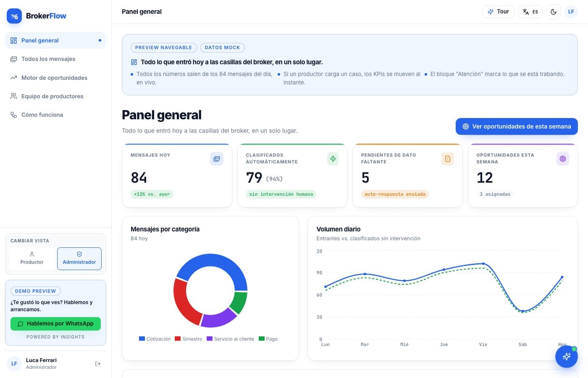Viewport: 588px width, 378px height.
Task: Open the ES language selector
Action: [x=530, y=12]
